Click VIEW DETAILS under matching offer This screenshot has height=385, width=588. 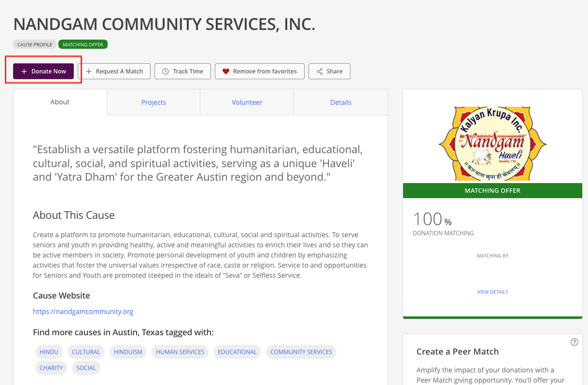tap(492, 292)
